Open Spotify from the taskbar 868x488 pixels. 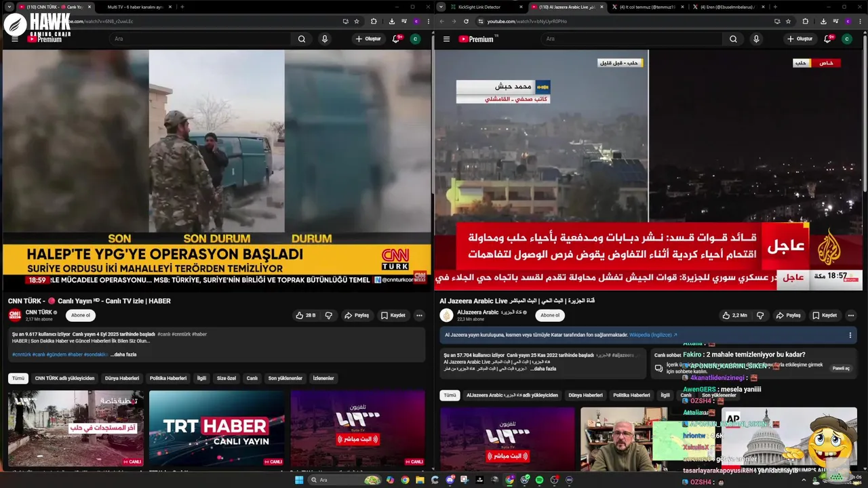[539, 480]
